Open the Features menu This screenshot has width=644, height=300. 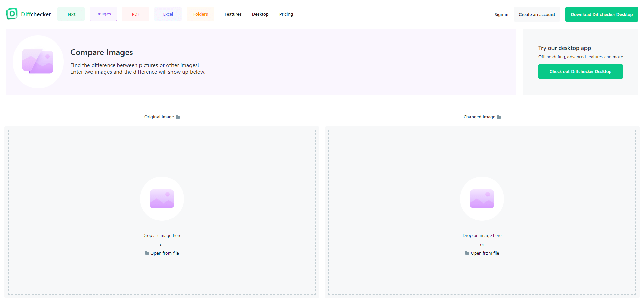click(233, 14)
